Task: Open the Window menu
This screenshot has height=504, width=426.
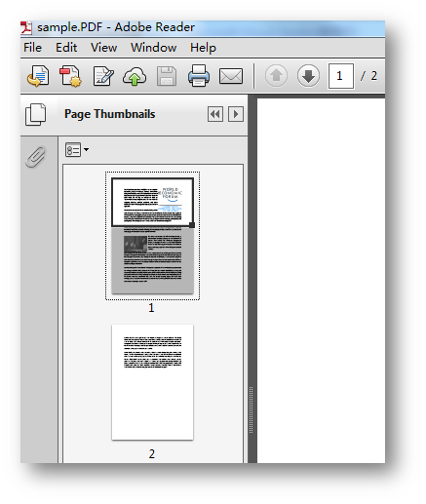Action: coord(153,48)
